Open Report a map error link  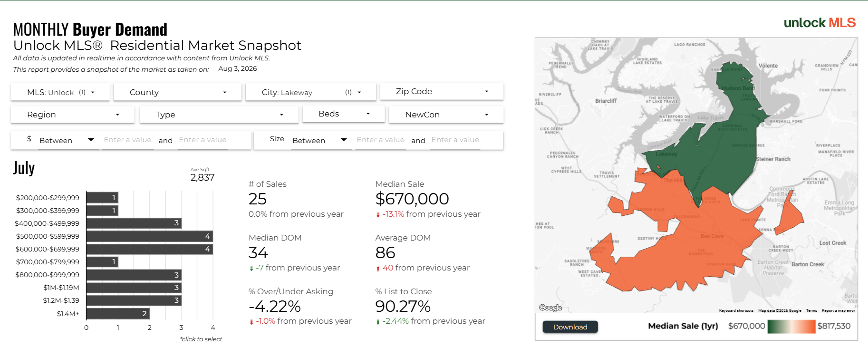pyautogui.click(x=839, y=310)
